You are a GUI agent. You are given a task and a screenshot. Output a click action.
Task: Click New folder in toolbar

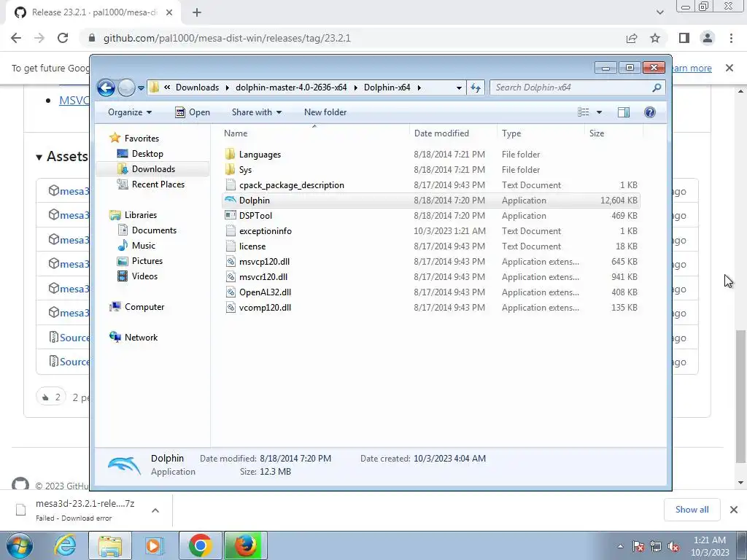pyautogui.click(x=325, y=112)
